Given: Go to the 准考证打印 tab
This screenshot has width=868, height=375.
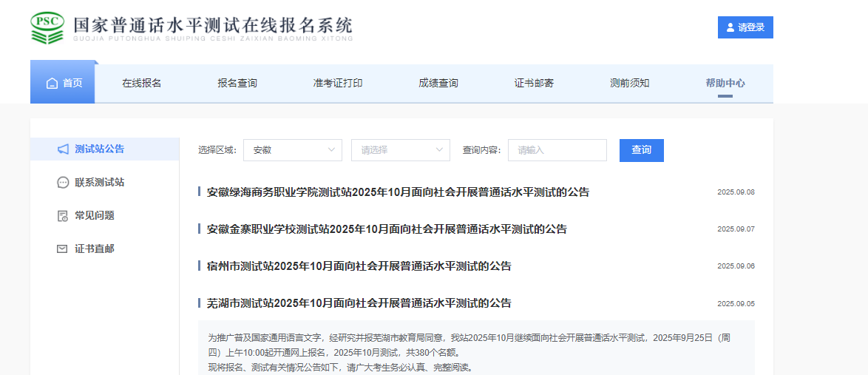Looking at the screenshot, I should [x=338, y=83].
